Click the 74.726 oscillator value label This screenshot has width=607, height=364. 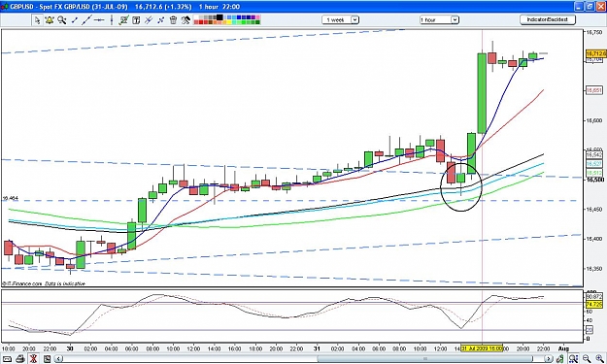click(594, 305)
